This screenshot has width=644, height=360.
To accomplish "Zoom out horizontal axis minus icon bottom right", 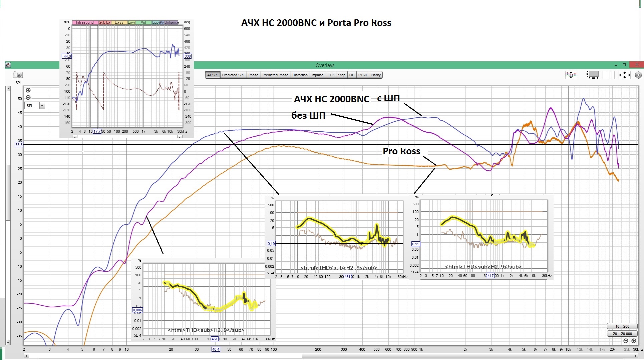I will [626, 341].
